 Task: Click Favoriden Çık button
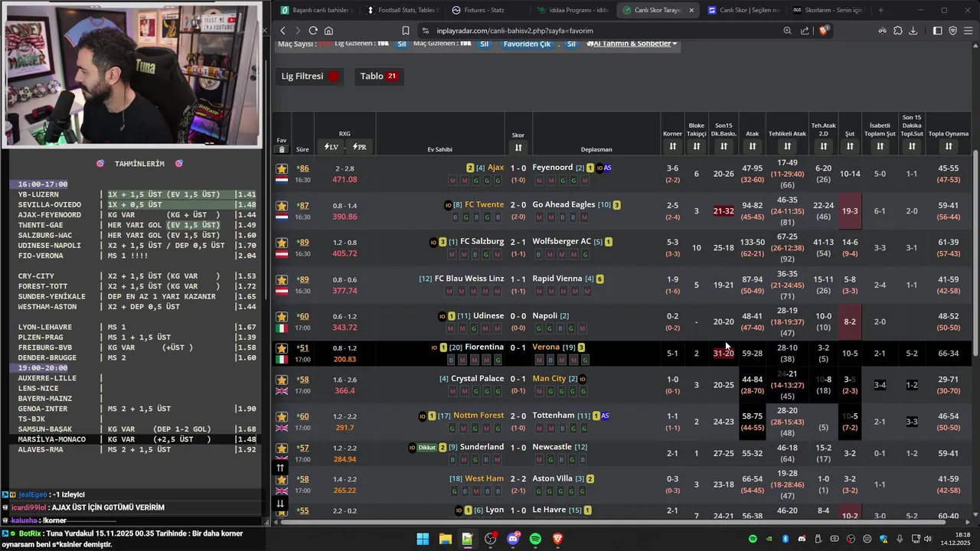tap(527, 44)
